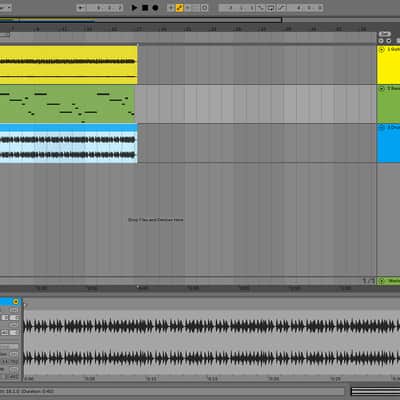Click the beat-time ruler above the tracks
This screenshot has height=400, width=400.
pyautogui.click(x=188, y=29)
